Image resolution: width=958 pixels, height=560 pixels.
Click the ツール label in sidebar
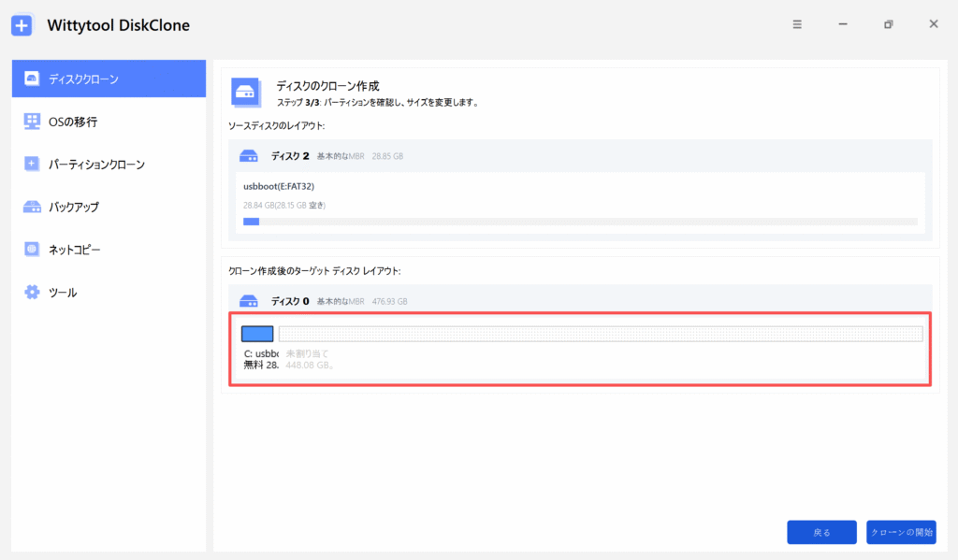63,293
